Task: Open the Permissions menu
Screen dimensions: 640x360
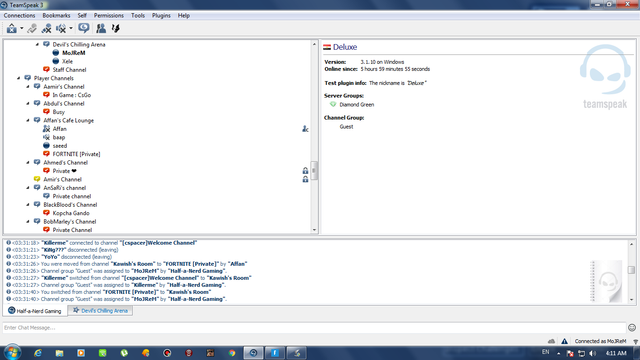Action: tap(109, 16)
